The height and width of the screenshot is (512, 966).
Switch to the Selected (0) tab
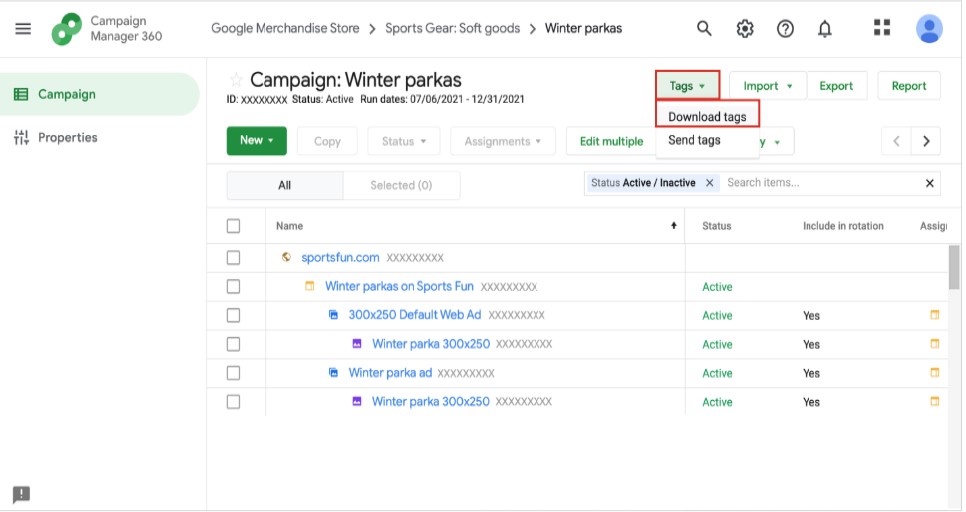[401, 185]
